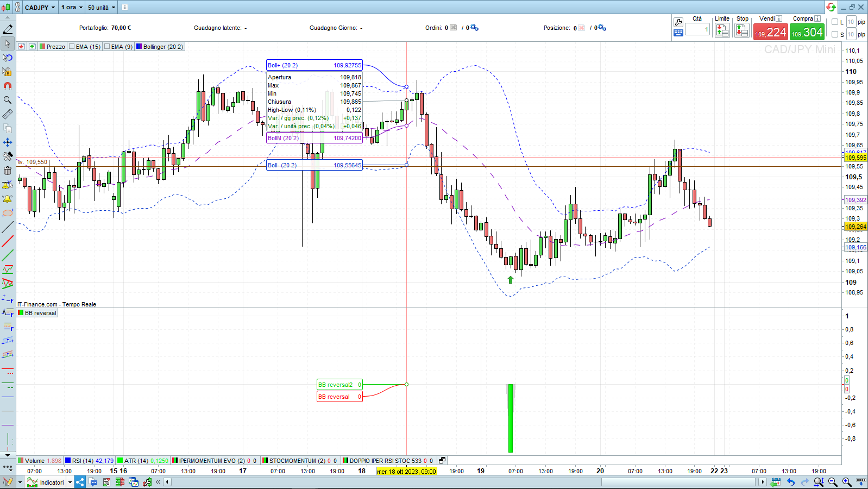The image size is (868, 489).
Task: Select the ATR (14) indicator tab
Action: tap(142, 461)
